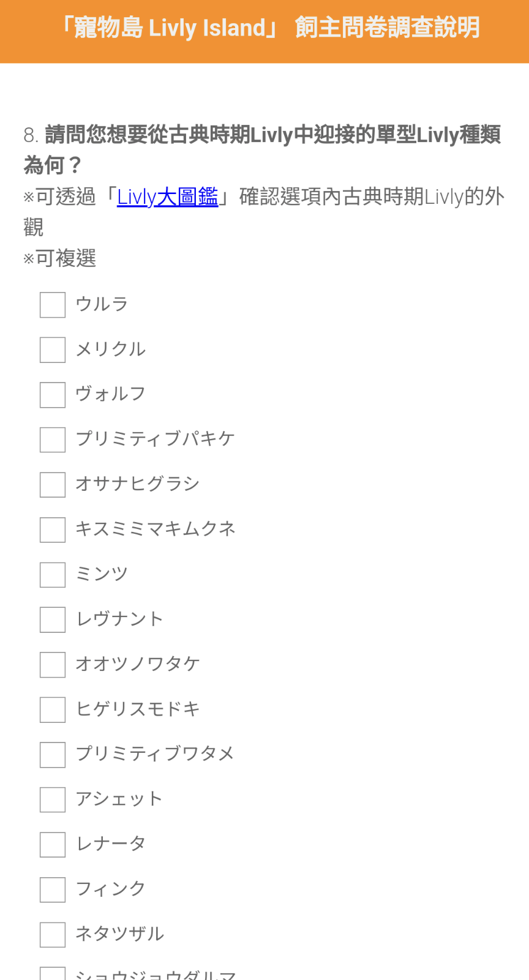Click the orange survey title header
The width and height of the screenshot is (529, 980).
[x=264, y=31]
